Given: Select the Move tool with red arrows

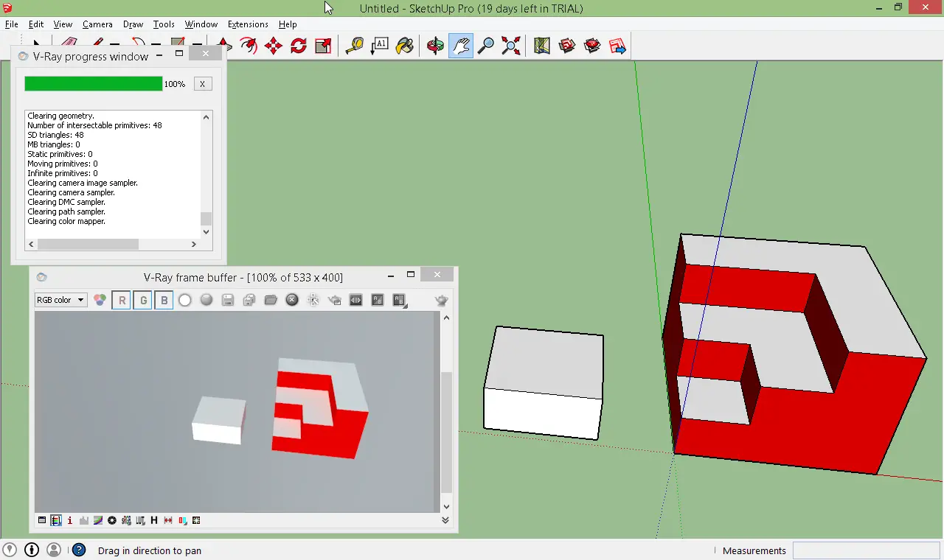Looking at the screenshot, I should (x=273, y=46).
